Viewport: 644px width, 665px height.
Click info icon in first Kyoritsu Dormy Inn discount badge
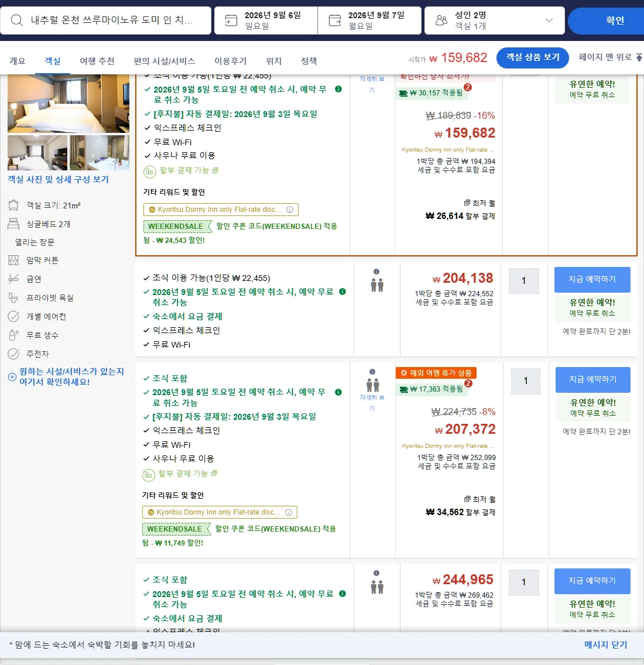(x=290, y=210)
